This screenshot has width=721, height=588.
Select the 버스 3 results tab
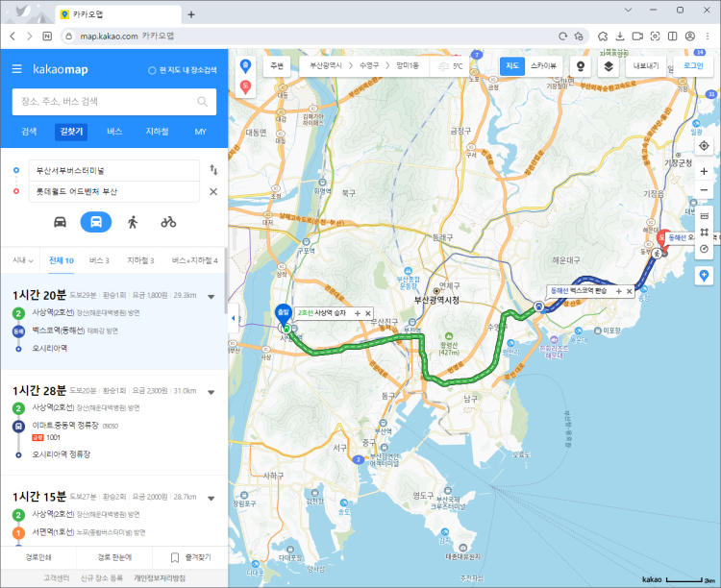pos(99,260)
